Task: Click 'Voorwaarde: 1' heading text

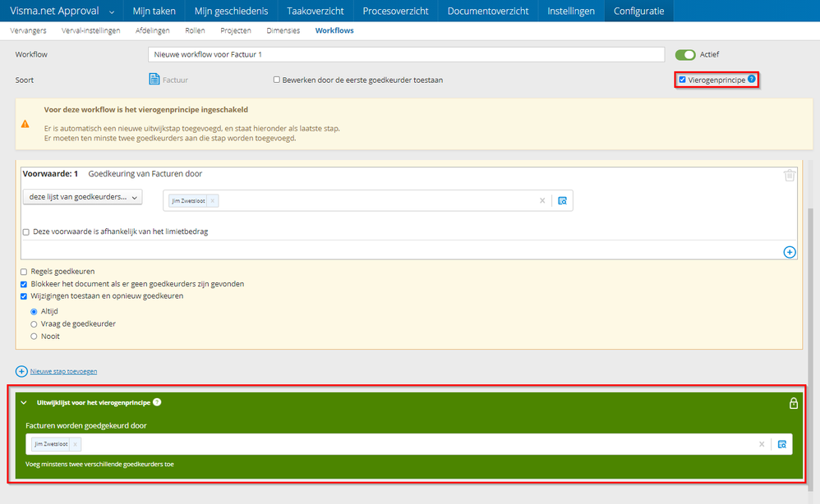Action: coord(50,174)
